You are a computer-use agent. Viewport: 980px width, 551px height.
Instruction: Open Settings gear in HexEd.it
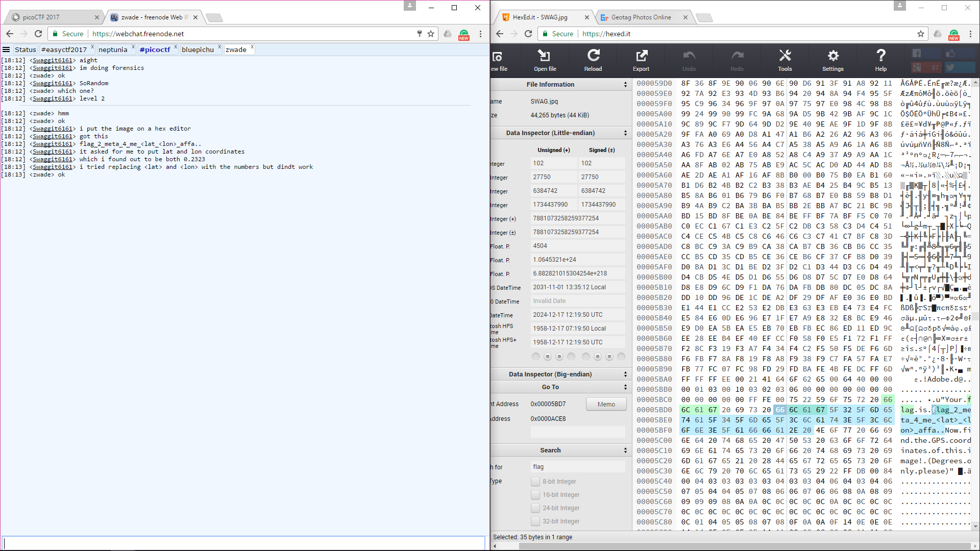pos(833,55)
